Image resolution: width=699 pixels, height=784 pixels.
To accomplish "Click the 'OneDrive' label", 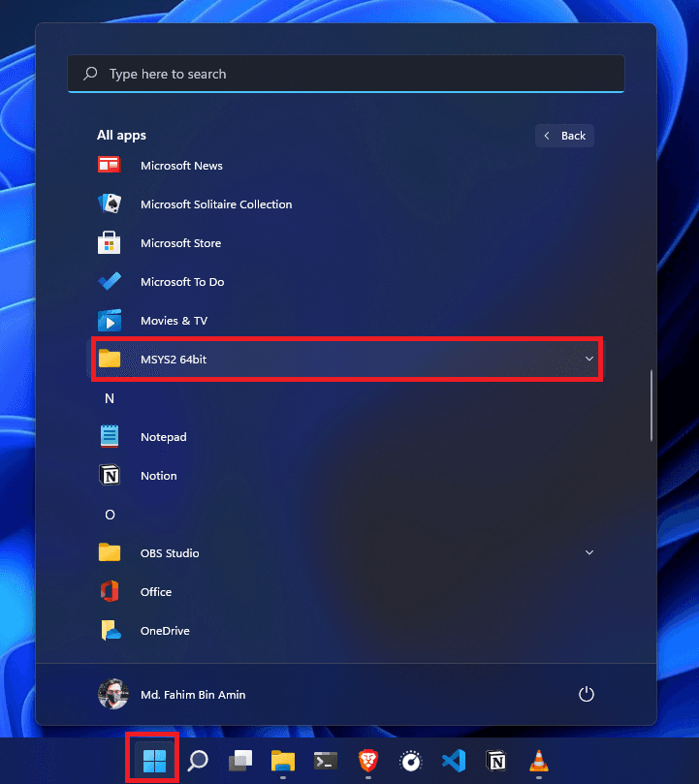I will coord(165,631).
